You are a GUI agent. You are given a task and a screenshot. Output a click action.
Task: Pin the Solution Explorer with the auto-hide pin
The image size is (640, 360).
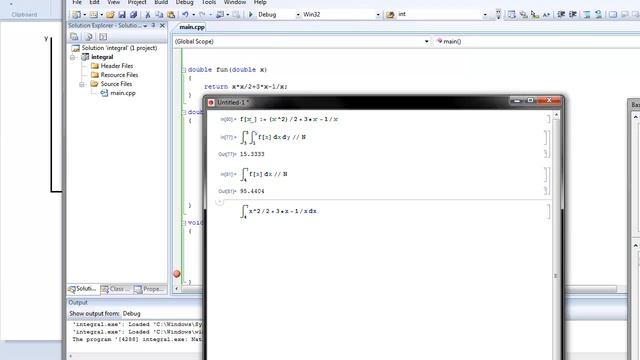point(153,25)
